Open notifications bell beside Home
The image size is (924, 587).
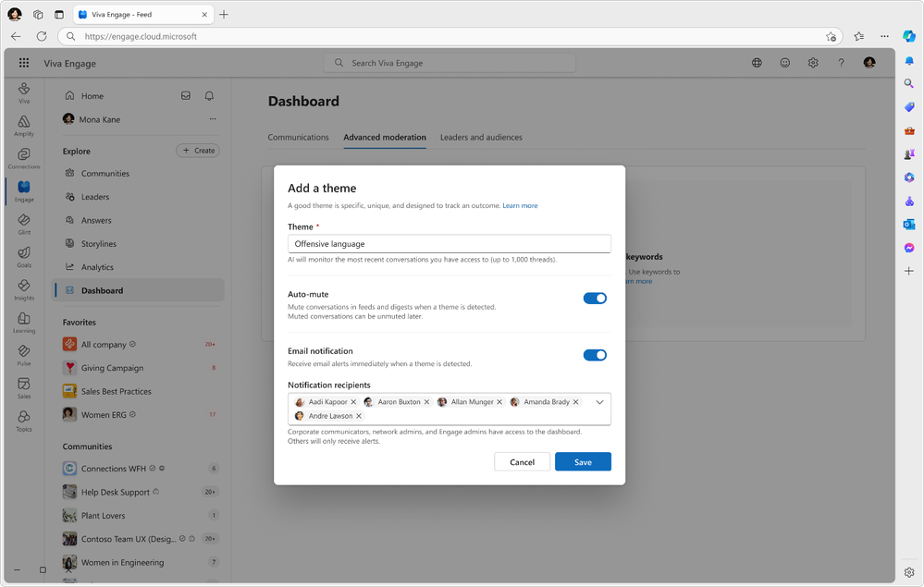(x=209, y=95)
